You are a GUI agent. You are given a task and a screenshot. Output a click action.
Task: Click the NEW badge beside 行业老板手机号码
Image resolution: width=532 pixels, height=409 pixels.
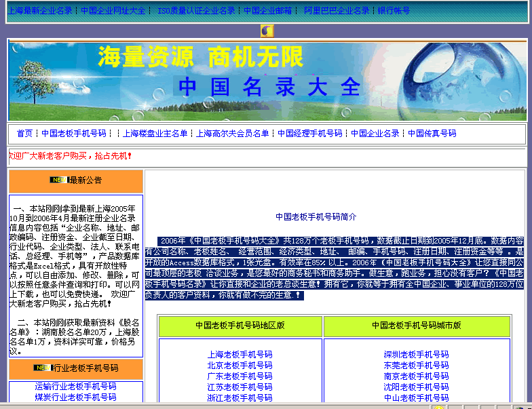(x=43, y=368)
